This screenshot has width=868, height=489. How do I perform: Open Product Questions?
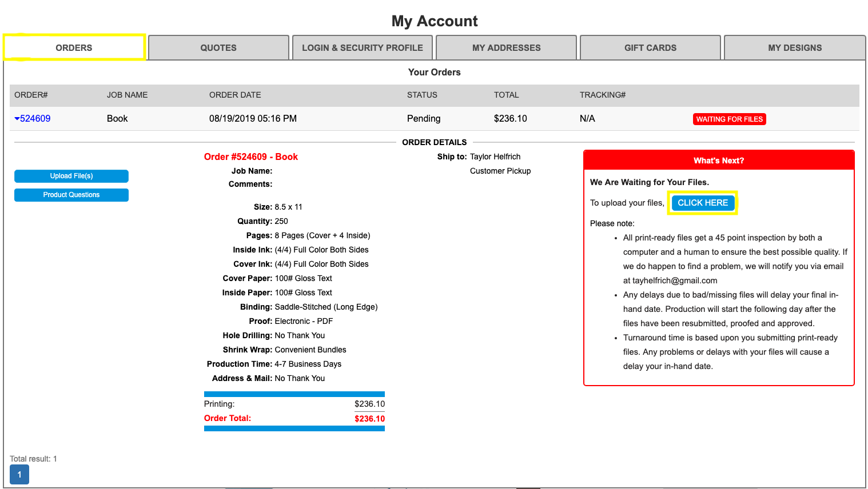pyautogui.click(x=71, y=195)
